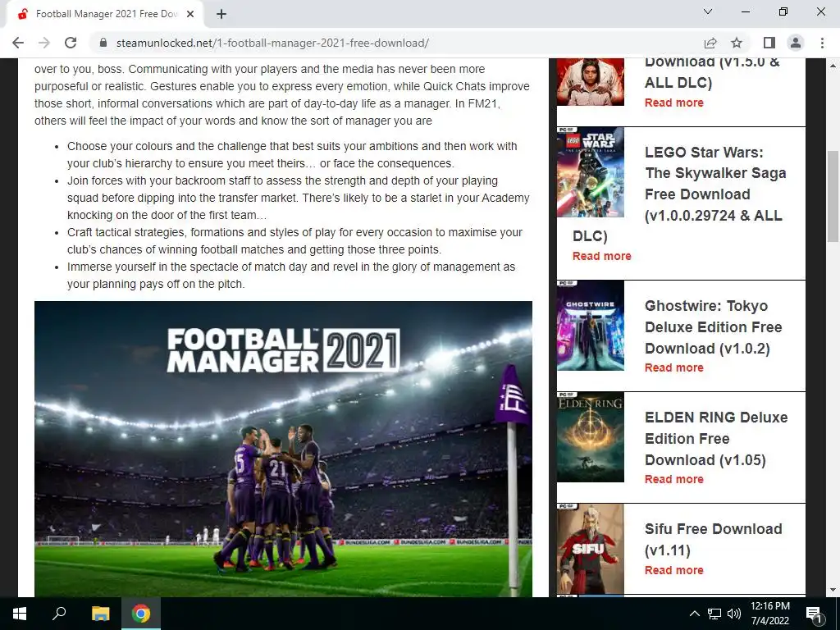This screenshot has width=840, height=630.
Task: Open the Windows Start menu
Action: 20,614
